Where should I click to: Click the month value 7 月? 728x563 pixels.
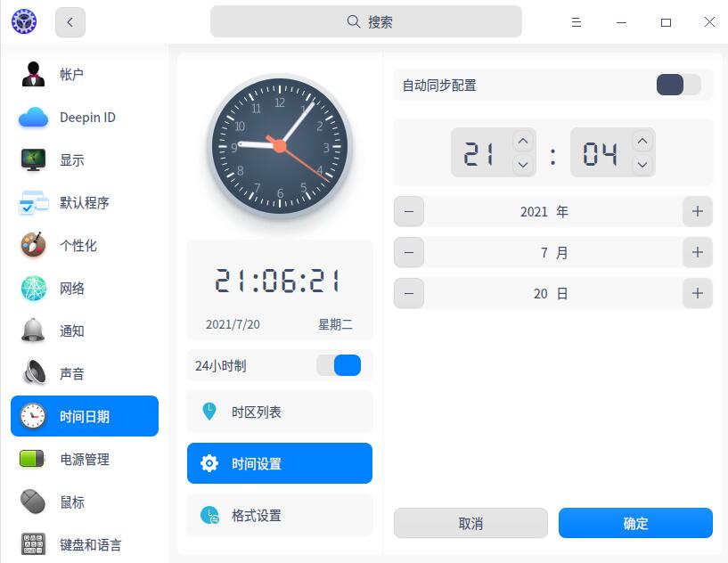(554, 252)
